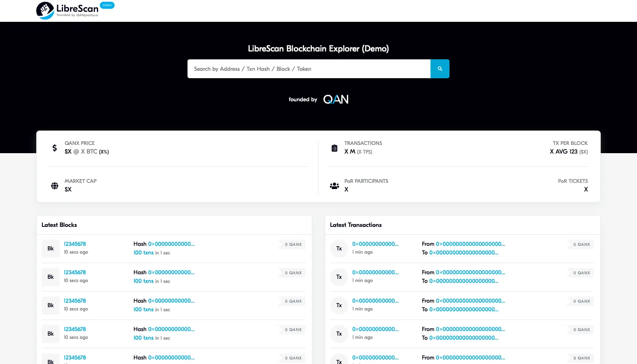Open block 12345678 in fifth row

pos(75,357)
